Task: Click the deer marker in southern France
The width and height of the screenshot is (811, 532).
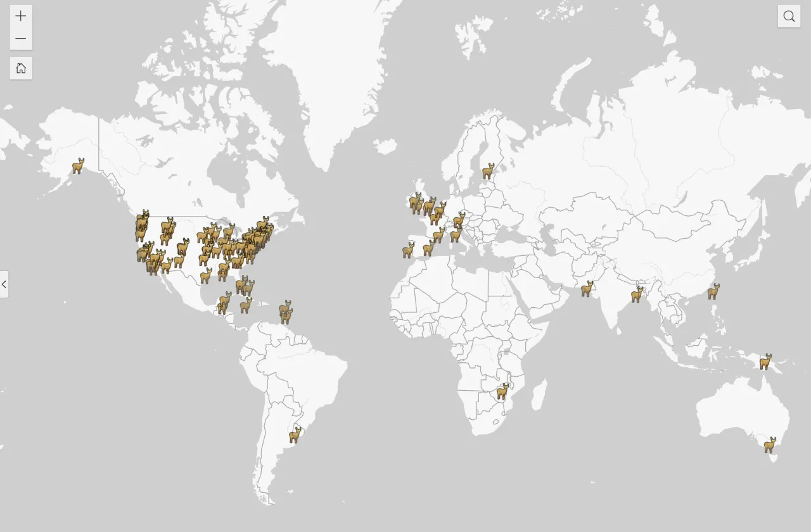Action: tap(438, 235)
